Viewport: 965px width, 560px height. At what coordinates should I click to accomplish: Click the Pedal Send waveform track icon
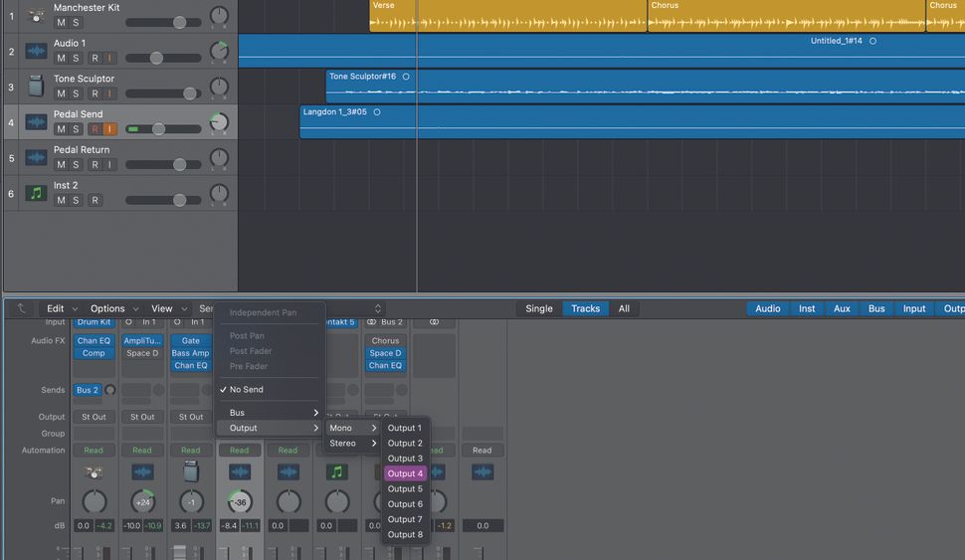(36, 121)
